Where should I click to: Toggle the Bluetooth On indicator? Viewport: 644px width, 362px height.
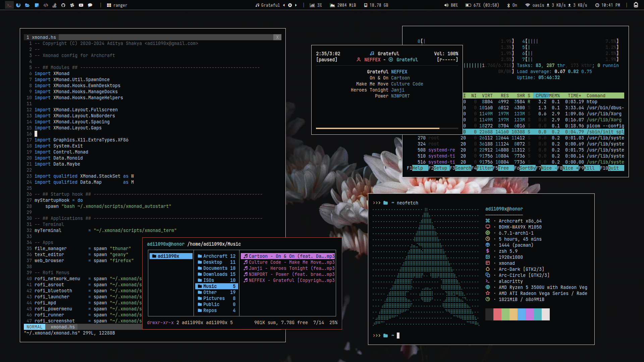512,5
